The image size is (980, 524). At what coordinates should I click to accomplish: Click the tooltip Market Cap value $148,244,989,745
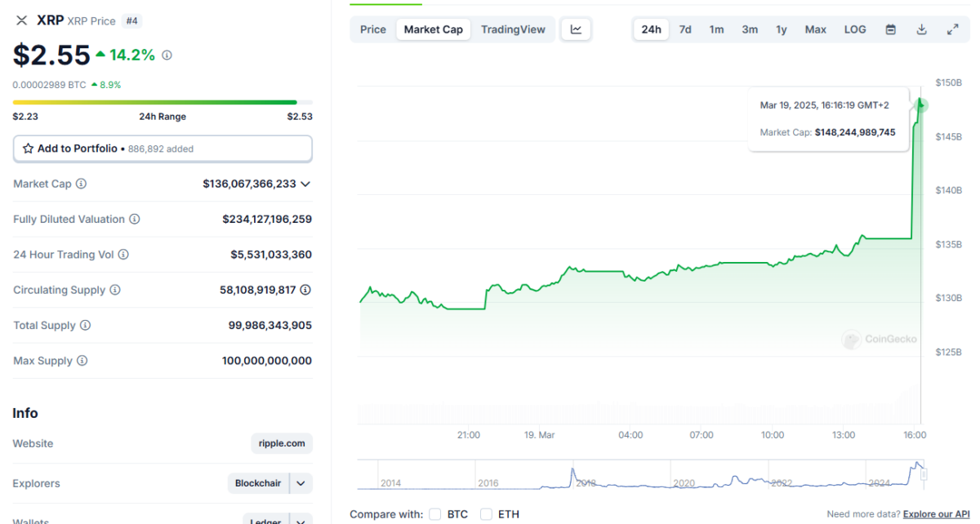855,131
